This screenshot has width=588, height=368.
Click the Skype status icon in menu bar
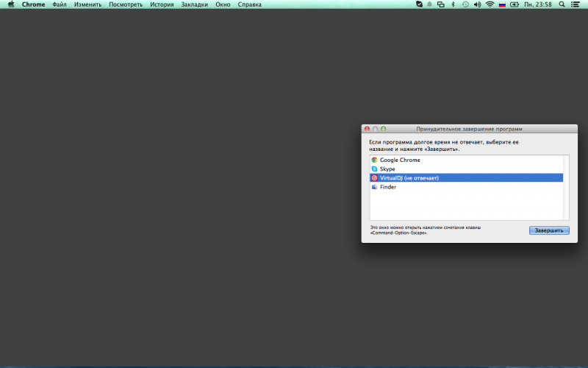[x=419, y=4]
